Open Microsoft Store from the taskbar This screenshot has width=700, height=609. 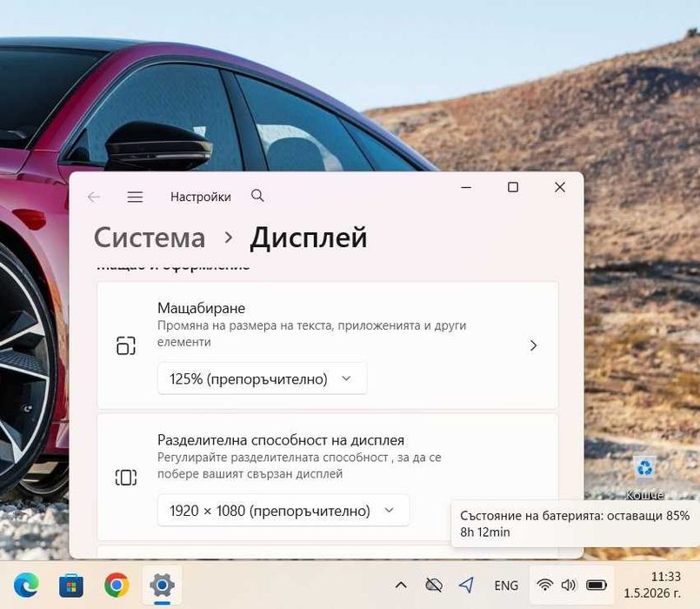tap(71, 585)
